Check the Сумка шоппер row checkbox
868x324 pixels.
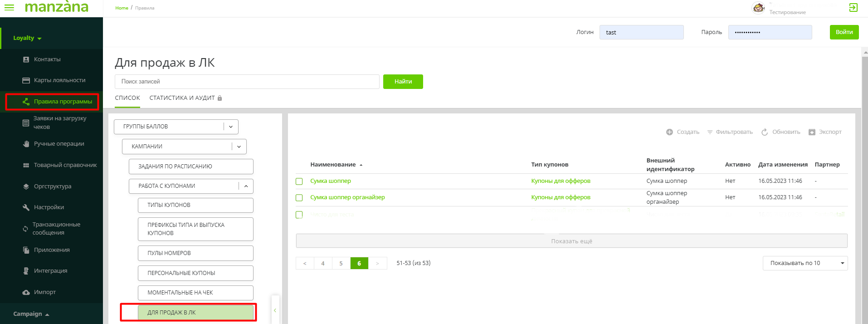pyautogui.click(x=299, y=182)
